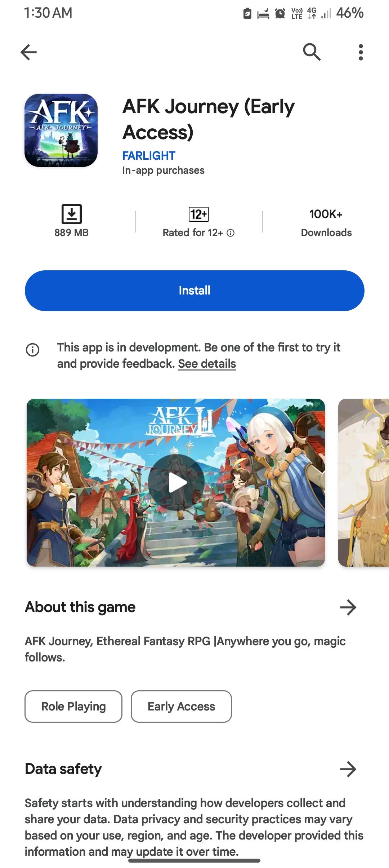Go back using the arrow icon
Viewport: 389px width, 868px height.
pyautogui.click(x=29, y=53)
